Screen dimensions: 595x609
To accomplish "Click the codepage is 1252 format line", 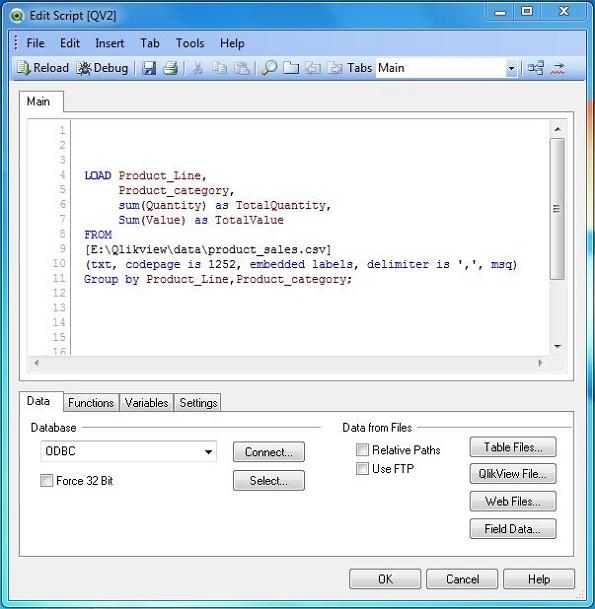I will pyautogui.click(x=301, y=264).
